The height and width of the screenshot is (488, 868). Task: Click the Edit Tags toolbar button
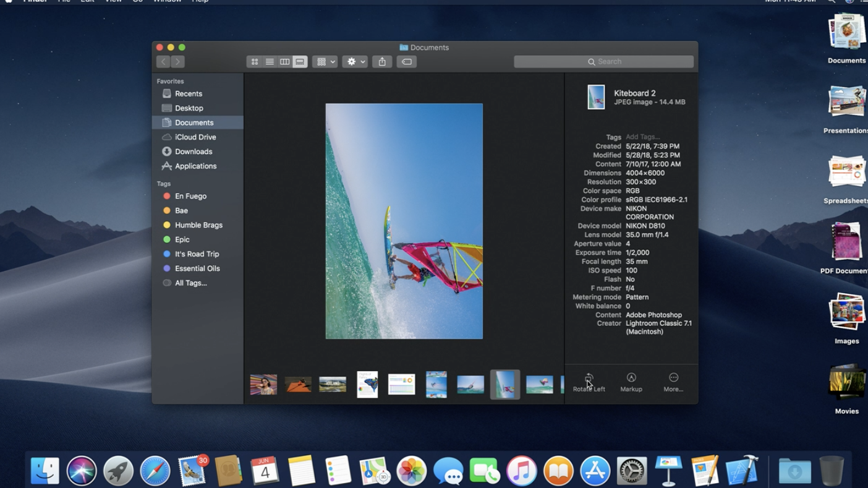pyautogui.click(x=407, y=62)
